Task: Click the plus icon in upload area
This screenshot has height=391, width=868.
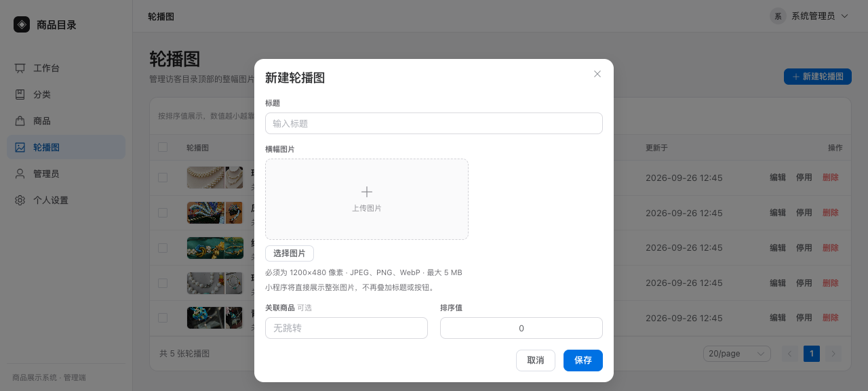Action: (x=367, y=192)
